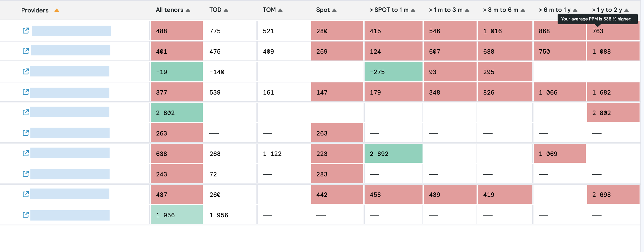This screenshot has width=644, height=252.
Task: Sort by All tenors column arrow
Action: [188, 10]
